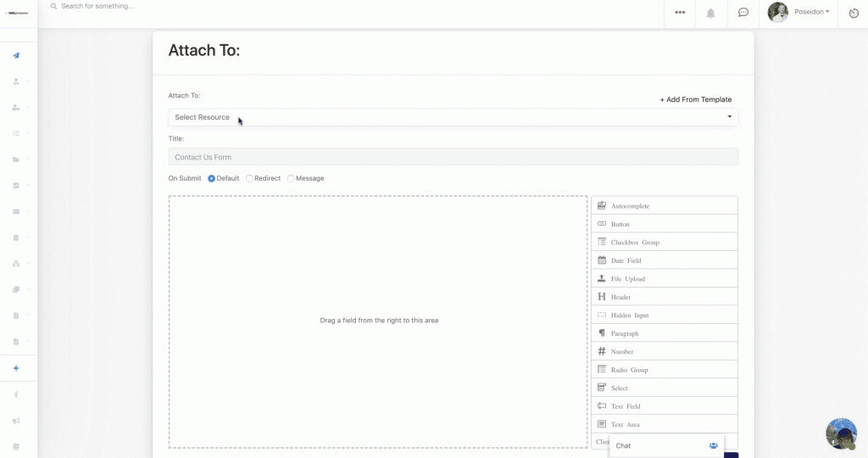The width and height of the screenshot is (868, 458).
Task: Open the sitemap hierarchy sidebar icon
Action: tap(16, 264)
